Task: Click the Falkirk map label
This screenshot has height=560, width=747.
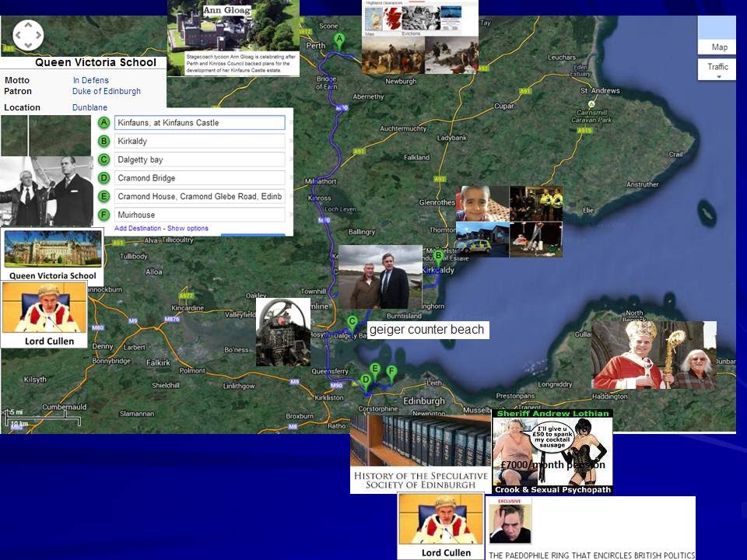Action: click(x=158, y=362)
